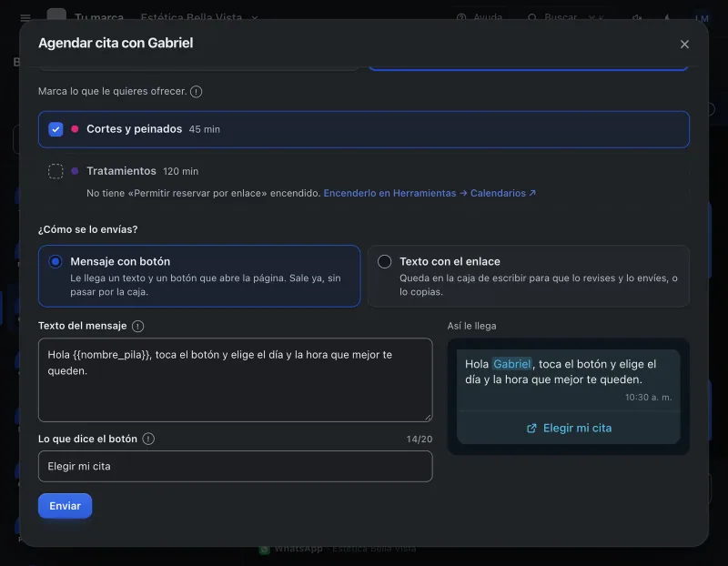Screen dimensions: 728x566
Task: Check the Tratamientos dashed checkbox
Action: tap(56, 171)
